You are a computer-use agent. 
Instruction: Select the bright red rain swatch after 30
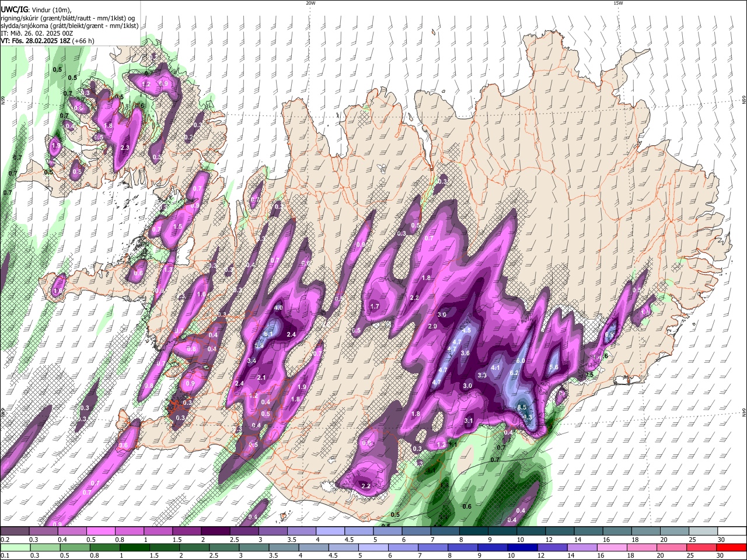731,548
